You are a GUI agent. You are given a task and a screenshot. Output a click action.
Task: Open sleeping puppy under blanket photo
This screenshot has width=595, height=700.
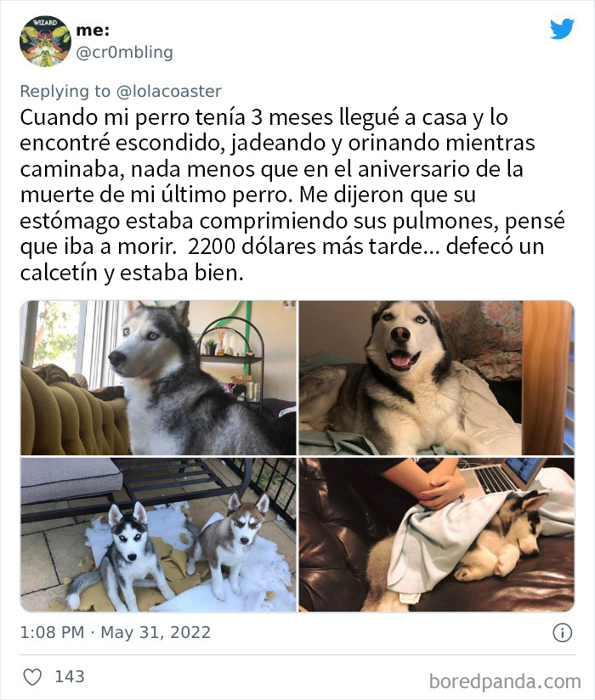pyautogui.click(x=436, y=534)
